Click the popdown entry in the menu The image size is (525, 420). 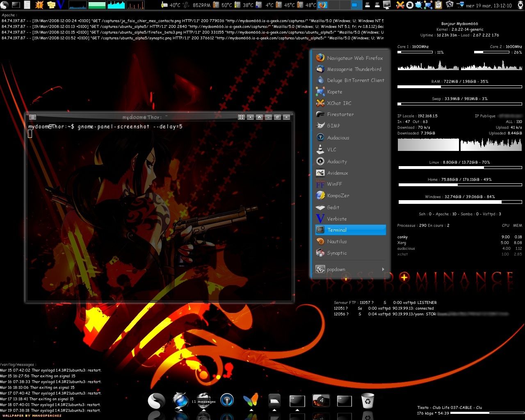(351, 269)
